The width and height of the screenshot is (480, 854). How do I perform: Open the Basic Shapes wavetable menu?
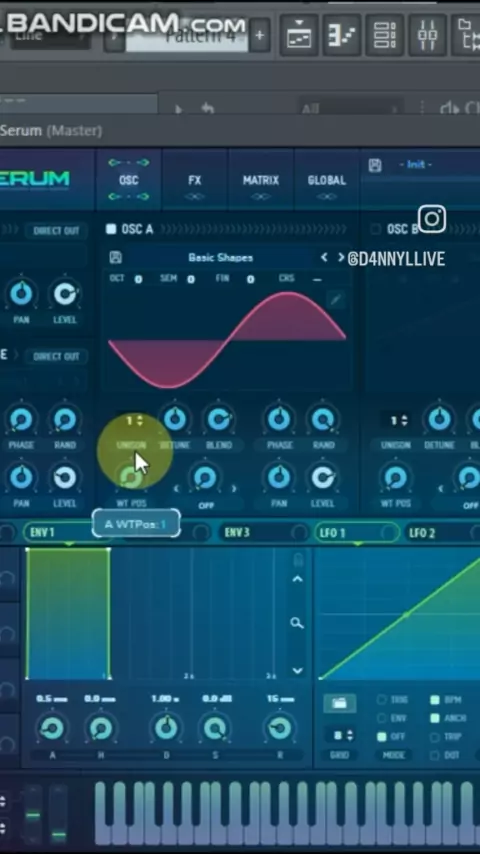click(221, 258)
